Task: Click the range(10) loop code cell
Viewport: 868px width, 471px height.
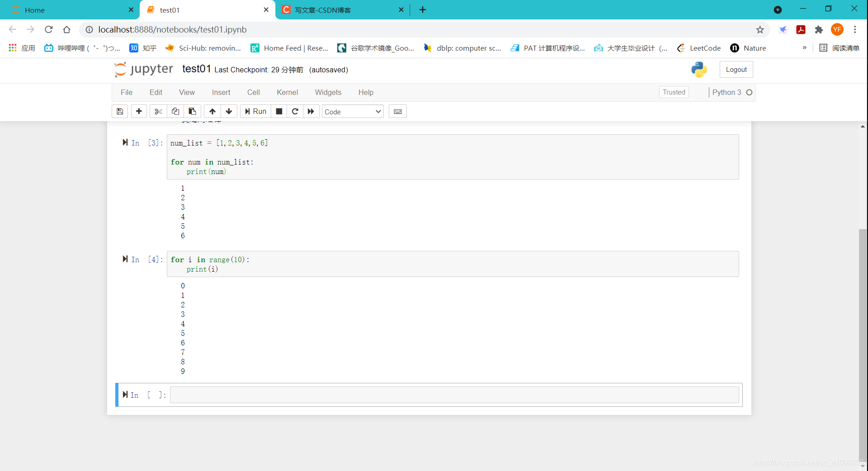Action: (x=453, y=264)
